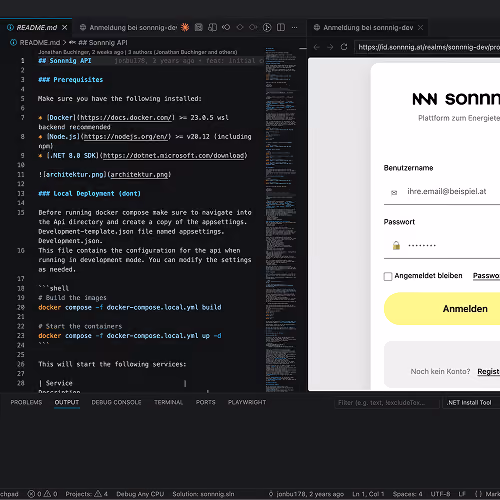The image size is (500, 500).
Task: Click the save icon in editor toolbar
Action: click(x=199, y=27)
